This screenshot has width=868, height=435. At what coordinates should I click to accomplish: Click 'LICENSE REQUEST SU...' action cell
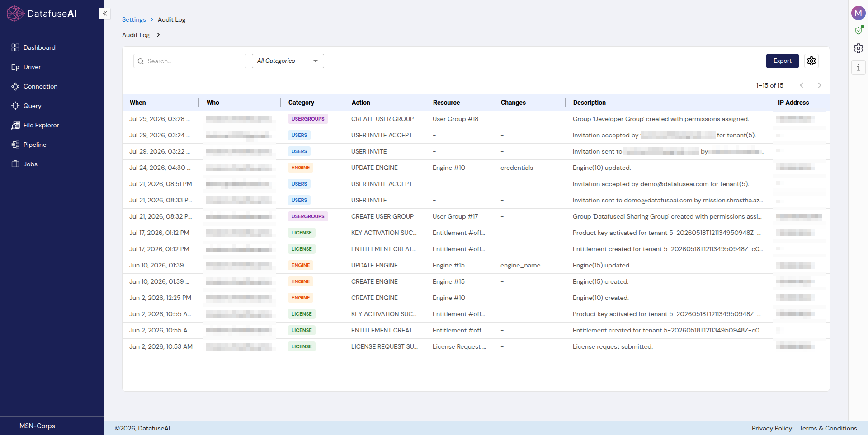click(x=384, y=346)
